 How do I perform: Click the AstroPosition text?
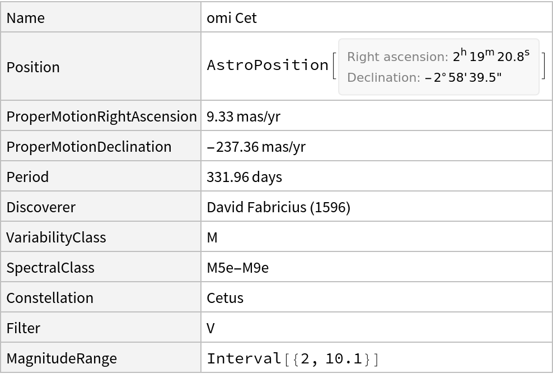[x=268, y=66]
